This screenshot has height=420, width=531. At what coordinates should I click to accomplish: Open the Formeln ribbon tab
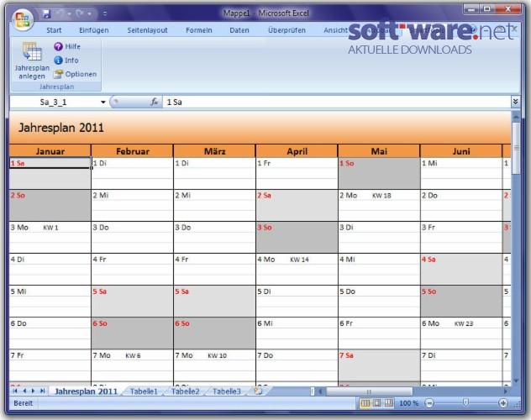pyautogui.click(x=199, y=30)
